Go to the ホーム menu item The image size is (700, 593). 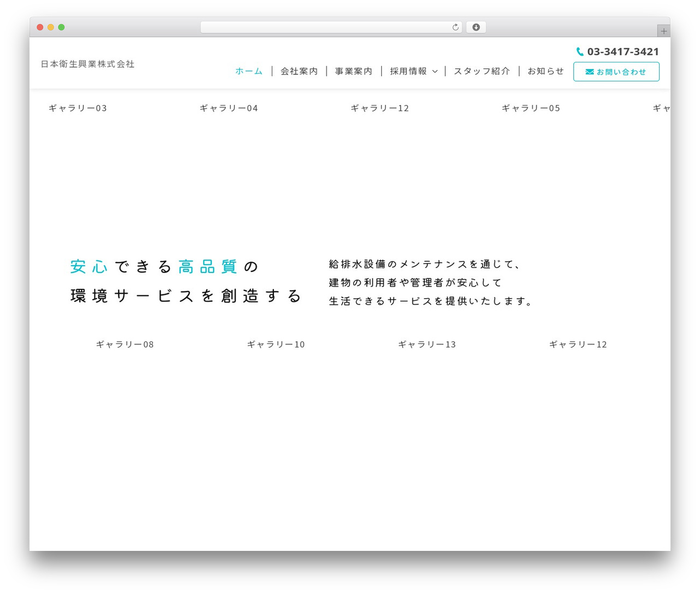tap(249, 71)
